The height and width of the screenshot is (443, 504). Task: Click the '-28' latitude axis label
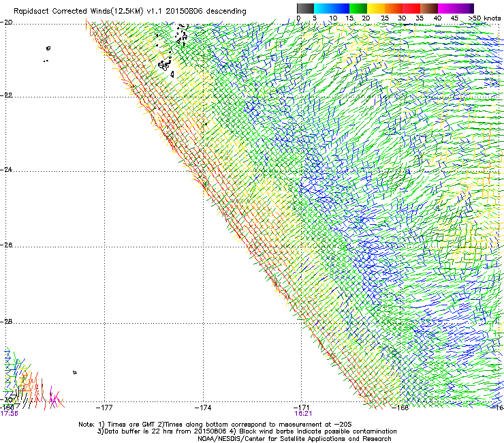[x=6, y=322]
